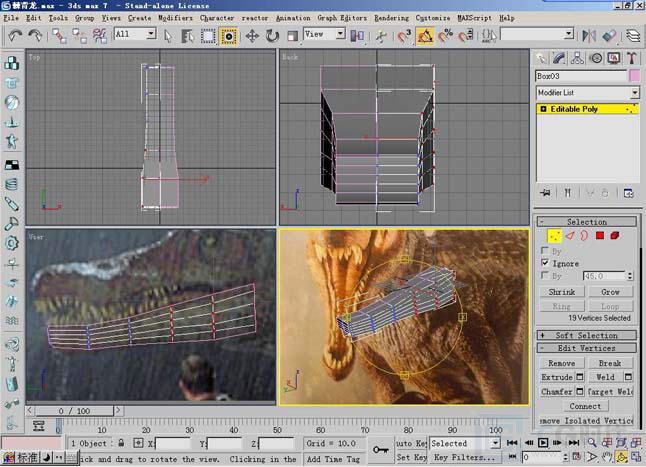Click the time slider 0 / 100
Image resolution: width=646 pixels, height=467 pixels.
tap(74, 411)
